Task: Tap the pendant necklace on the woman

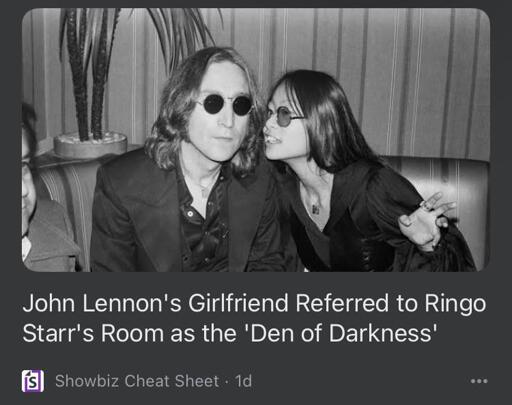Action: (315, 209)
